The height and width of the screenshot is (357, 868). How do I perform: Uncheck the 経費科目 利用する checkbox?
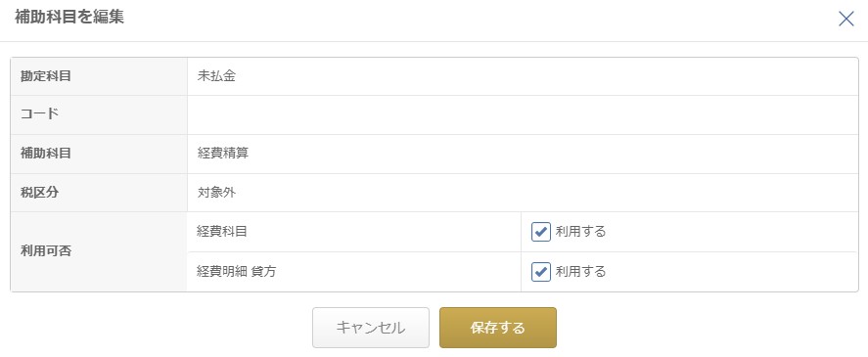(541, 232)
